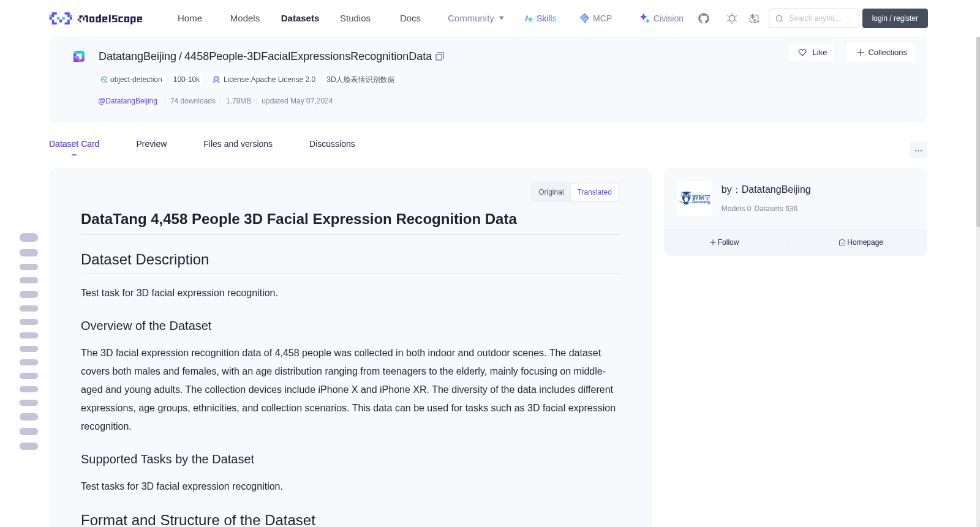This screenshot has height=527, width=980.
Task: Open the MCP page
Action: [x=595, y=18]
